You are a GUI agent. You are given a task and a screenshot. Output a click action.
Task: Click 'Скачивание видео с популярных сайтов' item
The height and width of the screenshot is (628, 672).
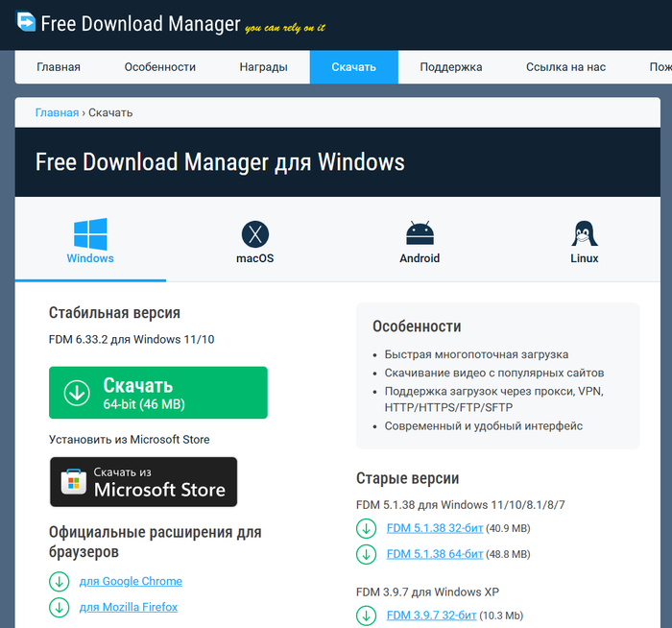(494, 373)
